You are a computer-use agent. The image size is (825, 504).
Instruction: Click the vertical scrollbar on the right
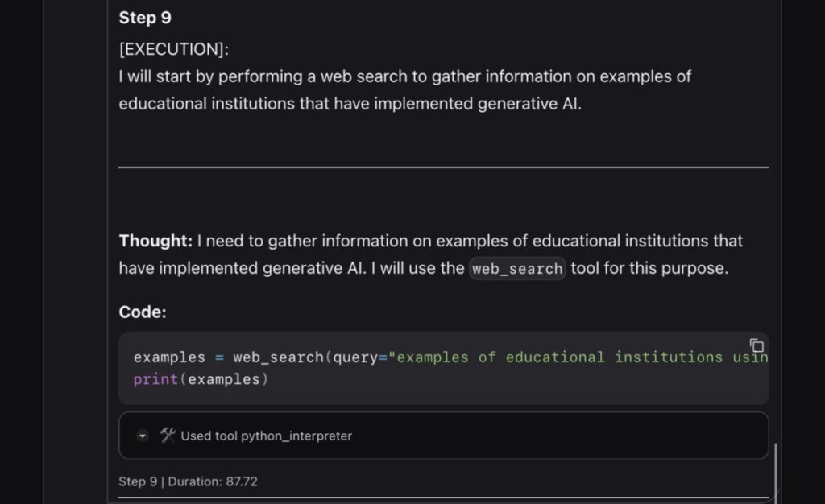pos(776,471)
